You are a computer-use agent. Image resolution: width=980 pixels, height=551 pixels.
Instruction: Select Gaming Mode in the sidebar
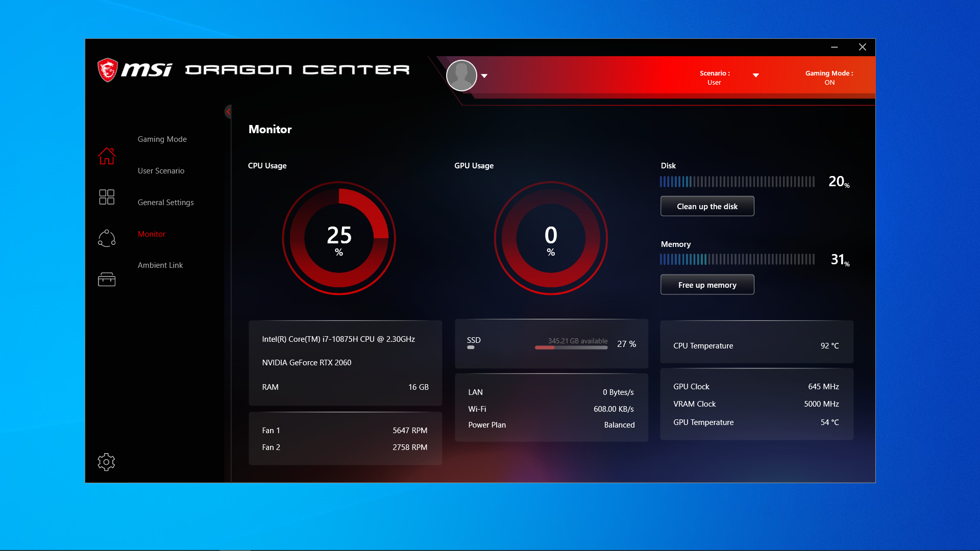click(162, 139)
